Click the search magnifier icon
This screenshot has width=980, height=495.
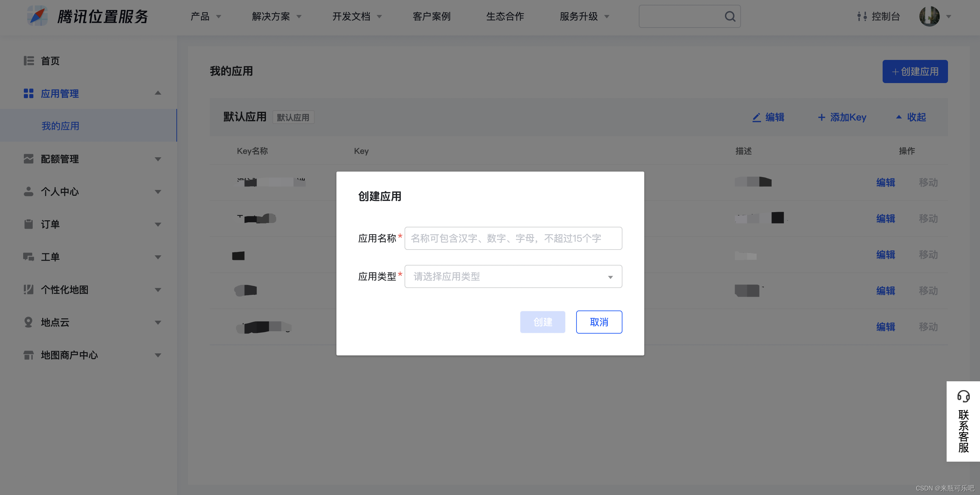tap(729, 16)
